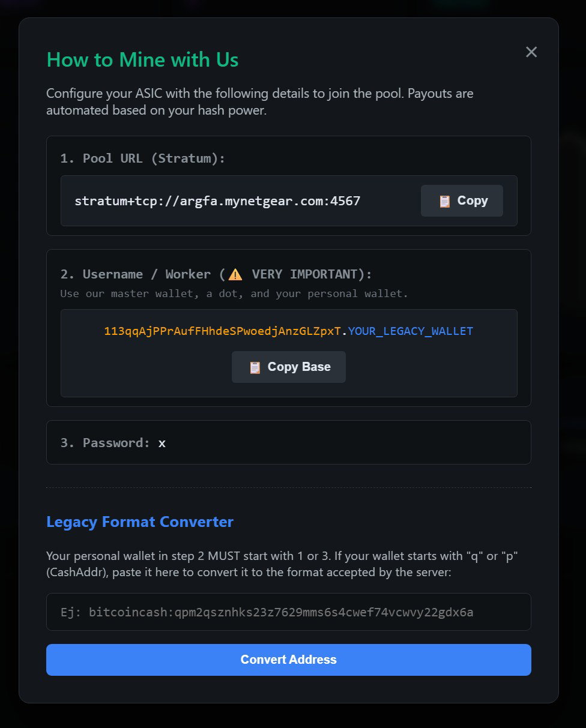The width and height of the screenshot is (586, 728).
Task: Click the clipboard icon in Copy Base
Action: pos(255,367)
